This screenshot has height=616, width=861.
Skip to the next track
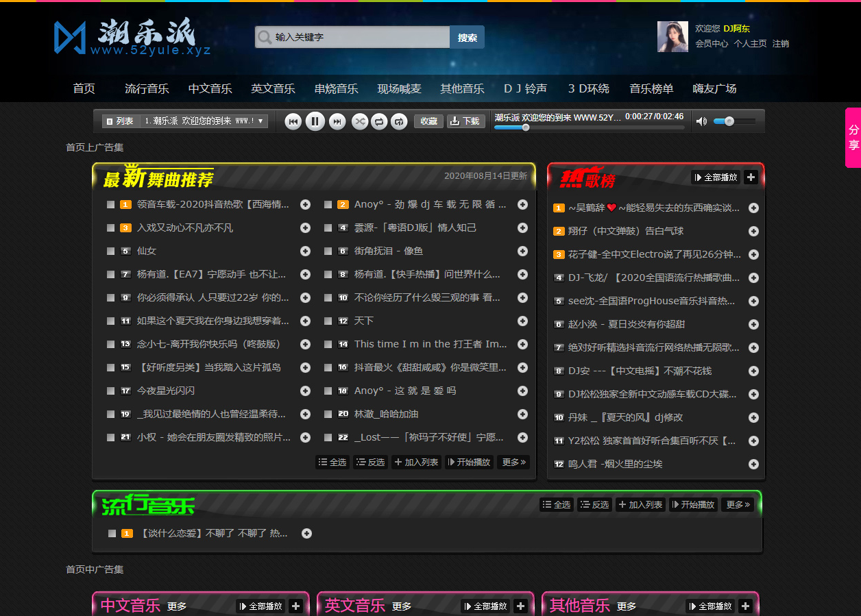point(337,121)
